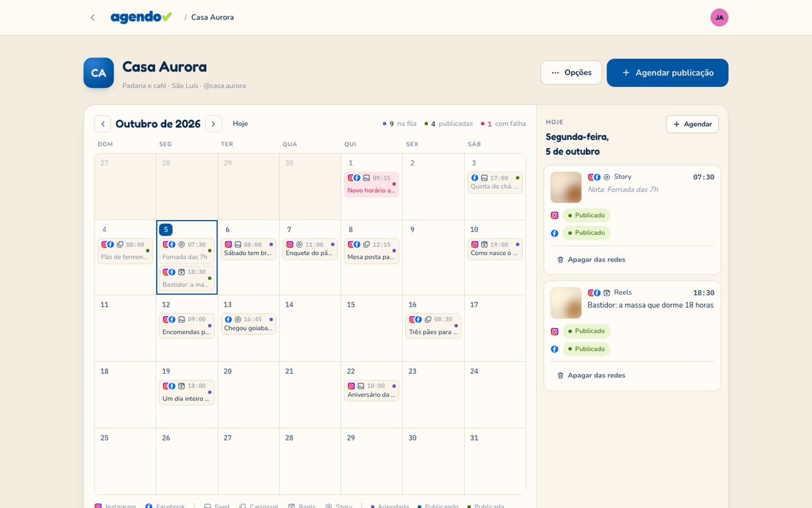Viewport: 812px width, 508px height.
Task: Click the Agendar button in the side panel
Action: coord(692,124)
